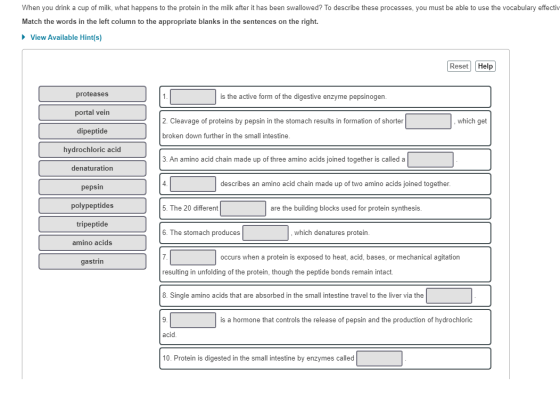Click the blank after 'The stomach produces'
The height and width of the screenshot is (402, 560).
click(265, 233)
